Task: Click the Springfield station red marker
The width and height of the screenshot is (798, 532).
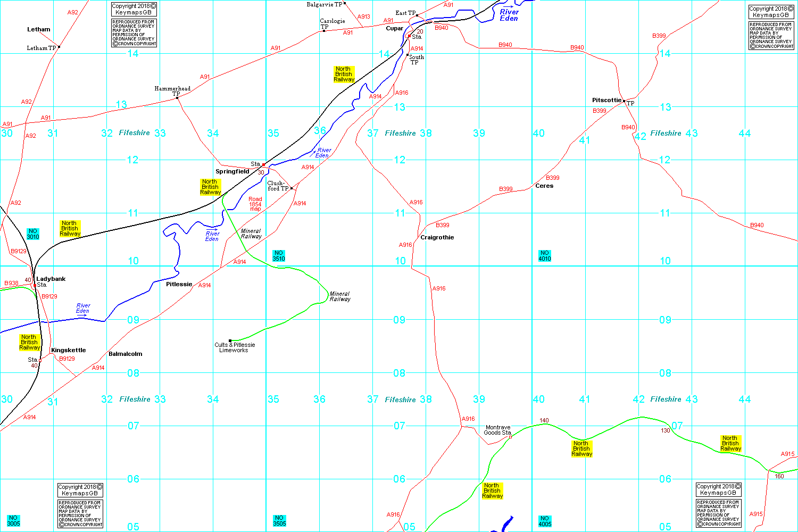Action: pyautogui.click(x=263, y=165)
